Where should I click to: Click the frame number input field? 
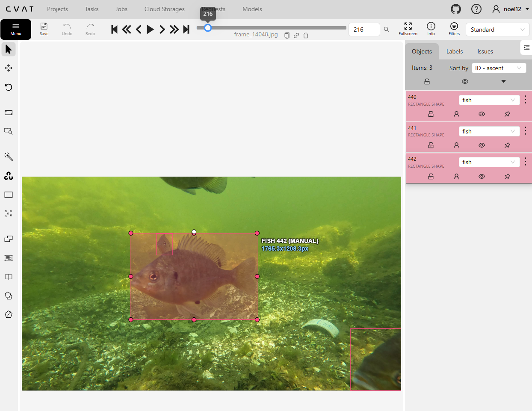[x=364, y=30]
